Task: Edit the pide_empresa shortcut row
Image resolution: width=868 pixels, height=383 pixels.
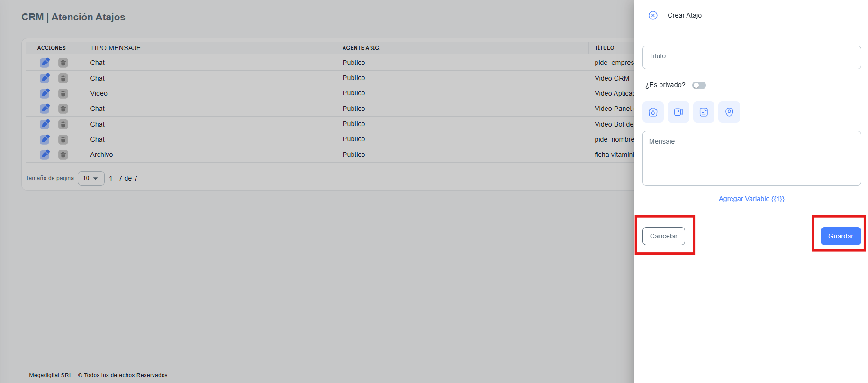Action: click(45, 63)
